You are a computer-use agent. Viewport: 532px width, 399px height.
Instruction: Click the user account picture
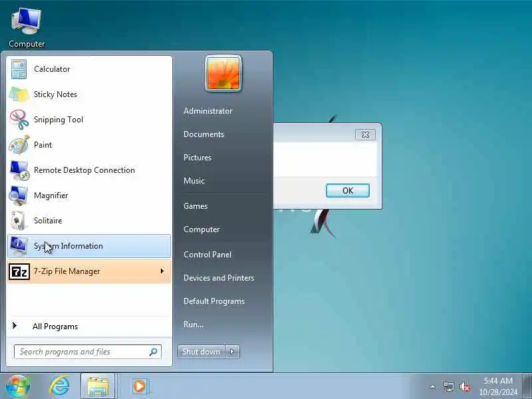pyautogui.click(x=223, y=73)
